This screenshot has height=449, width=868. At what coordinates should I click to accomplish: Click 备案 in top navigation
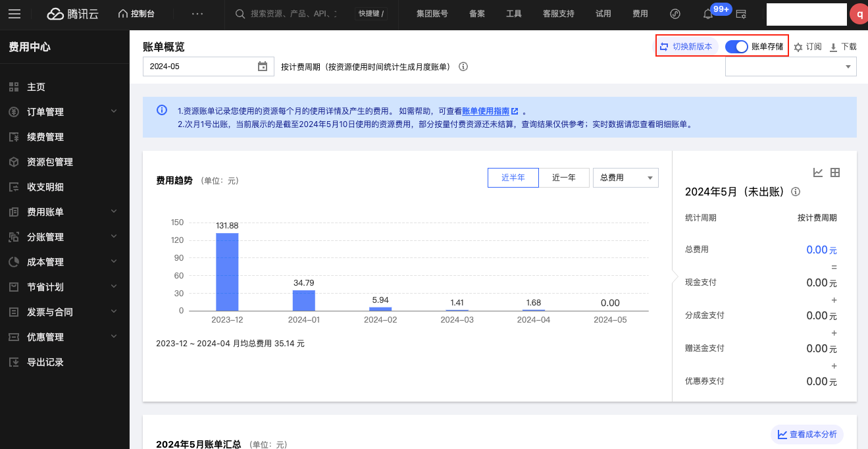coord(477,14)
